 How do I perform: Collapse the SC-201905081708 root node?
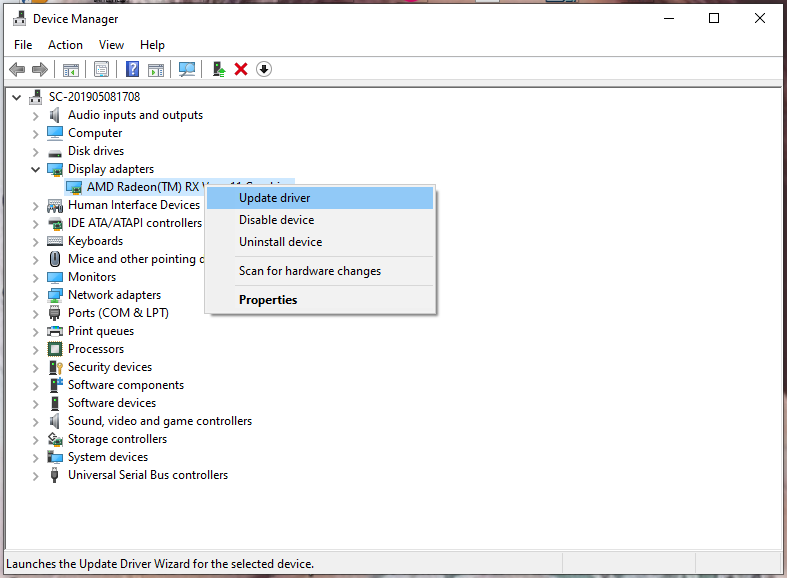click(x=17, y=97)
